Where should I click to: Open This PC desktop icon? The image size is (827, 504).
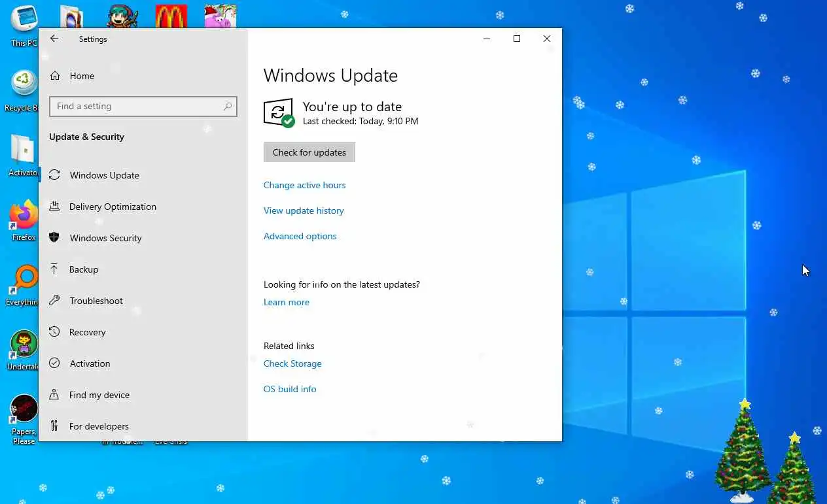(x=24, y=25)
